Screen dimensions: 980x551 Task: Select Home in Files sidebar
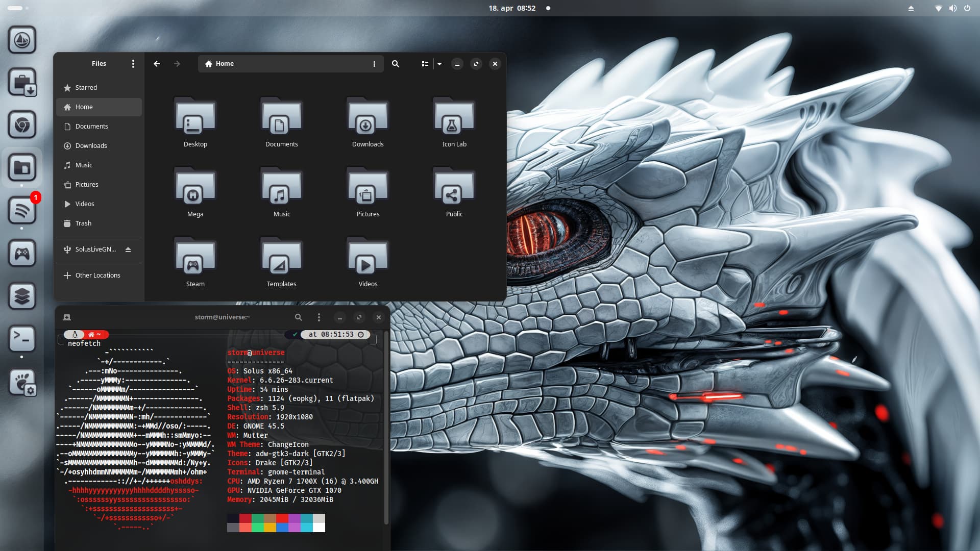click(x=99, y=107)
